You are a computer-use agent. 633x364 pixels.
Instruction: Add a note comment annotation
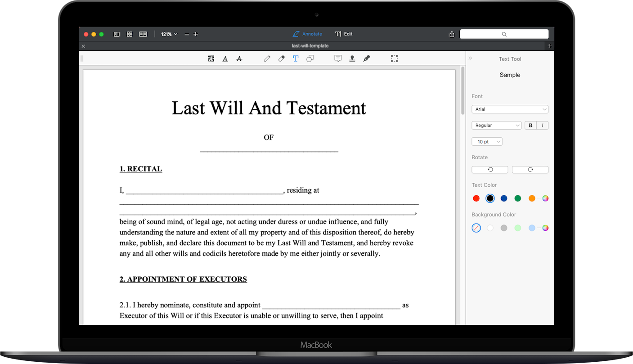coord(338,58)
